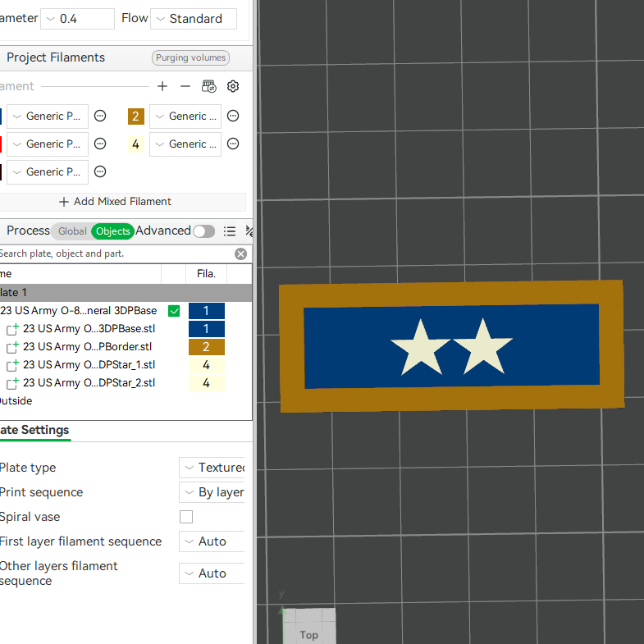Open AMS filament sync icon
This screenshot has width=644, height=644.
click(209, 86)
